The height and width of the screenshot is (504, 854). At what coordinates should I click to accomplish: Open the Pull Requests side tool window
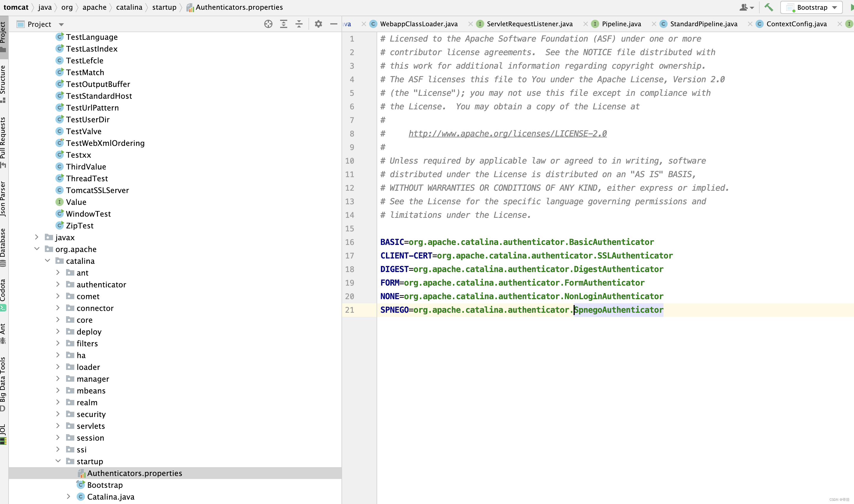[4, 142]
